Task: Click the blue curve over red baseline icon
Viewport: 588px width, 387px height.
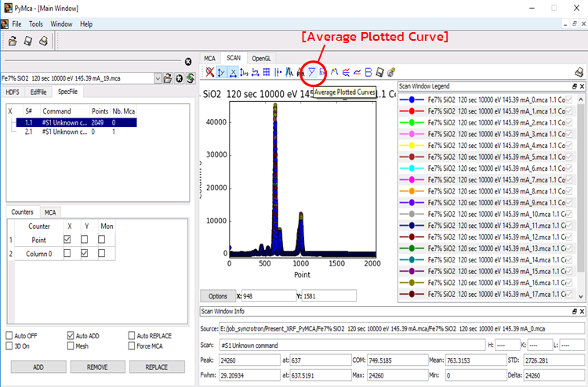Action: click(x=357, y=72)
